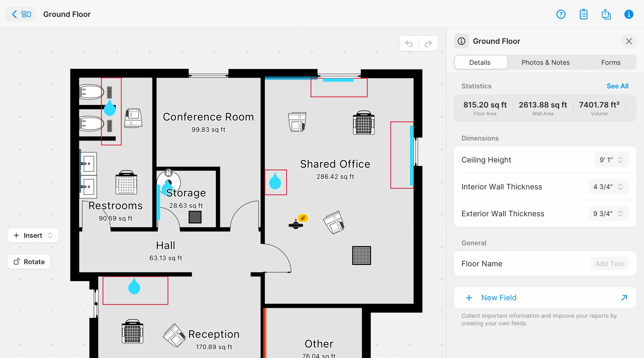Screen dimensions: 644x358
Task: Expand the Insert dropdown menu
Action: 33,235
